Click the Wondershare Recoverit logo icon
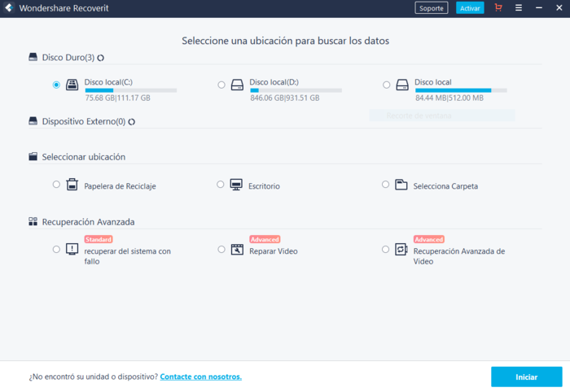 click(x=9, y=7)
